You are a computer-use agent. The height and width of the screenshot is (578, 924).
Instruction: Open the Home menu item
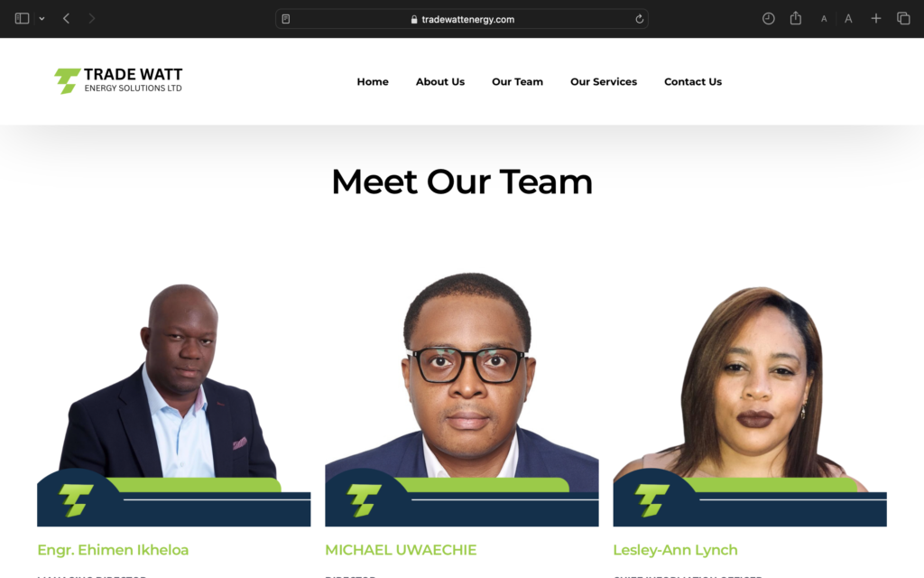click(x=373, y=82)
